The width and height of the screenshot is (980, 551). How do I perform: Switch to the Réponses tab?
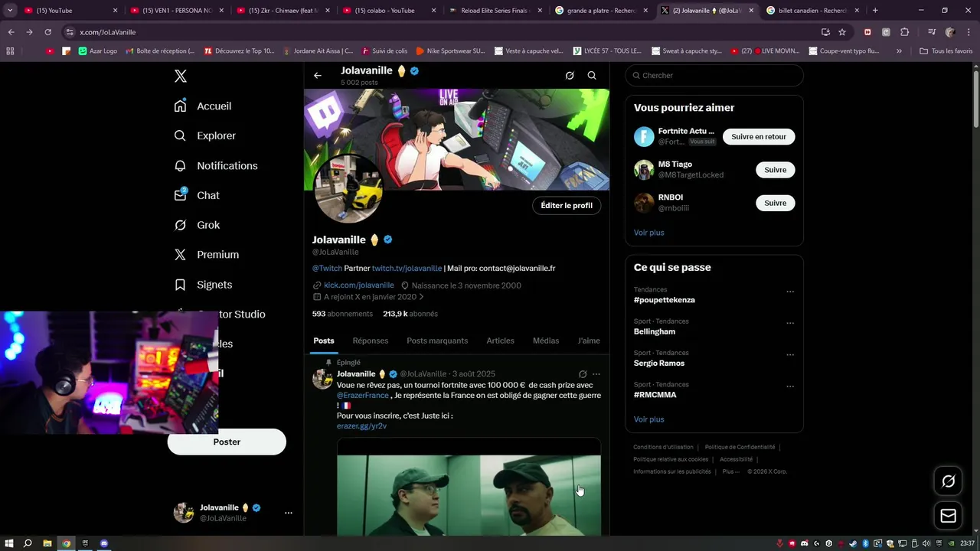click(x=371, y=341)
